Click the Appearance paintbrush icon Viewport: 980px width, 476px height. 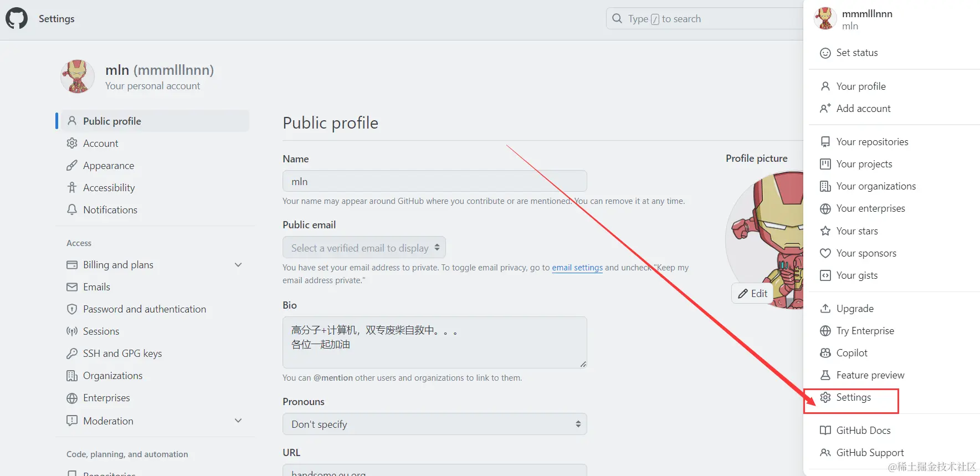(72, 165)
